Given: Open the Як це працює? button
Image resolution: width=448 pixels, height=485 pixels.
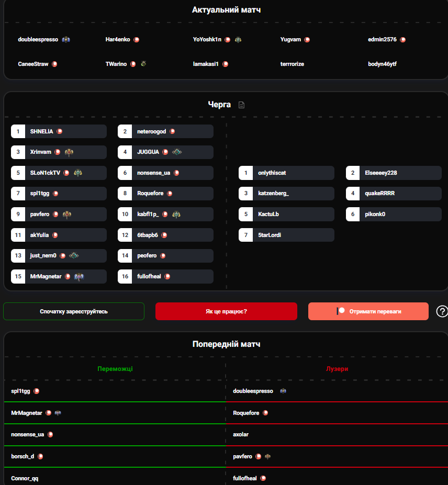Looking at the screenshot, I should (226, 311).
